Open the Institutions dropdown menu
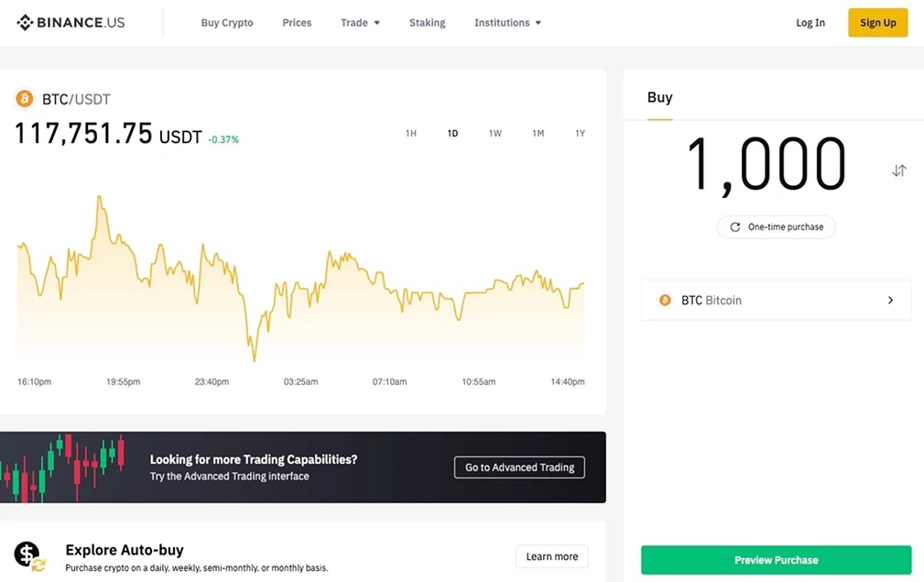Screen dimensions: 924x582 tap(507, 23)
